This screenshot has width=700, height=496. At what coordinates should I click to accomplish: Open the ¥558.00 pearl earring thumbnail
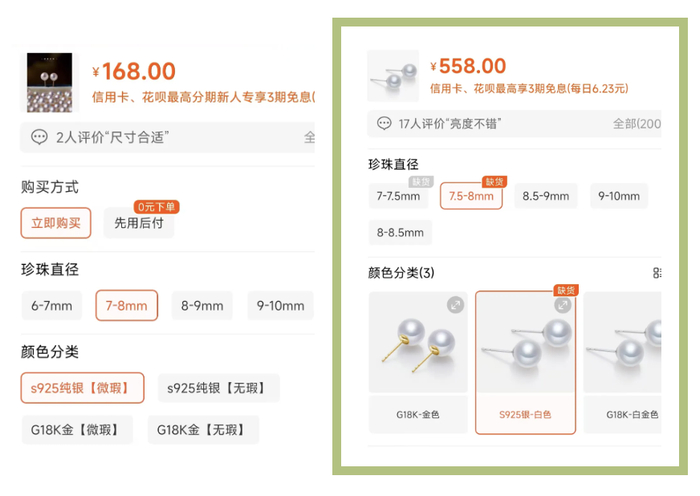click(x=392, y=76)
